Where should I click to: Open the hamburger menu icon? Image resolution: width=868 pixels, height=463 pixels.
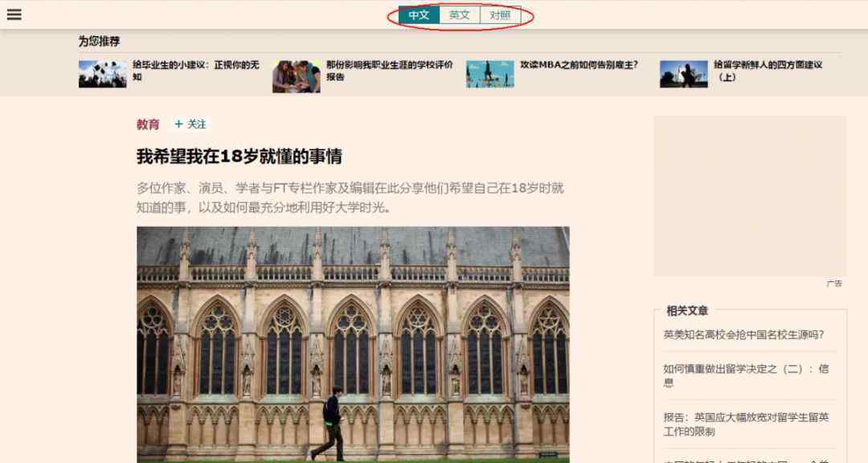click(x=14, y=14)
